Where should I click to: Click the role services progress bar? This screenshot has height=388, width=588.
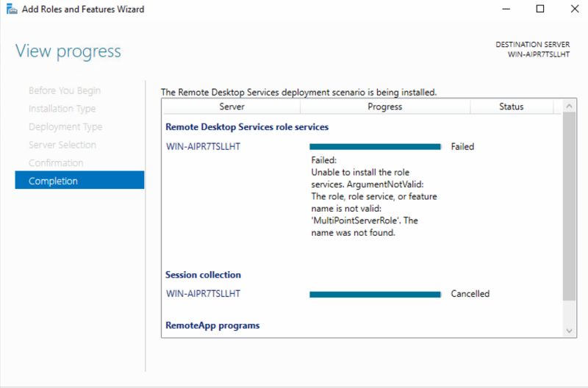375,146
